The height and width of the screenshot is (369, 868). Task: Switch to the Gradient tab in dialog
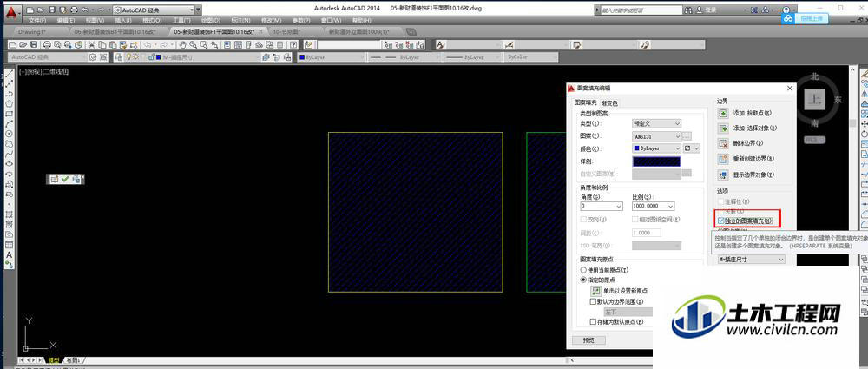coord(609,103)
